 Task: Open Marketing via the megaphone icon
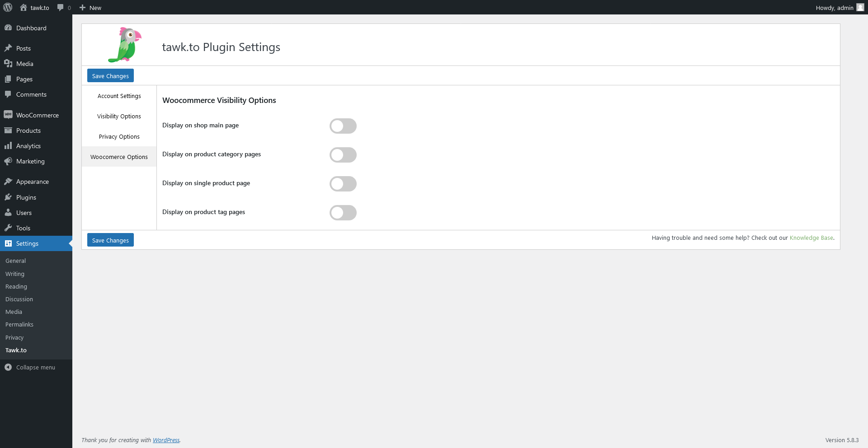click(8, 161)
